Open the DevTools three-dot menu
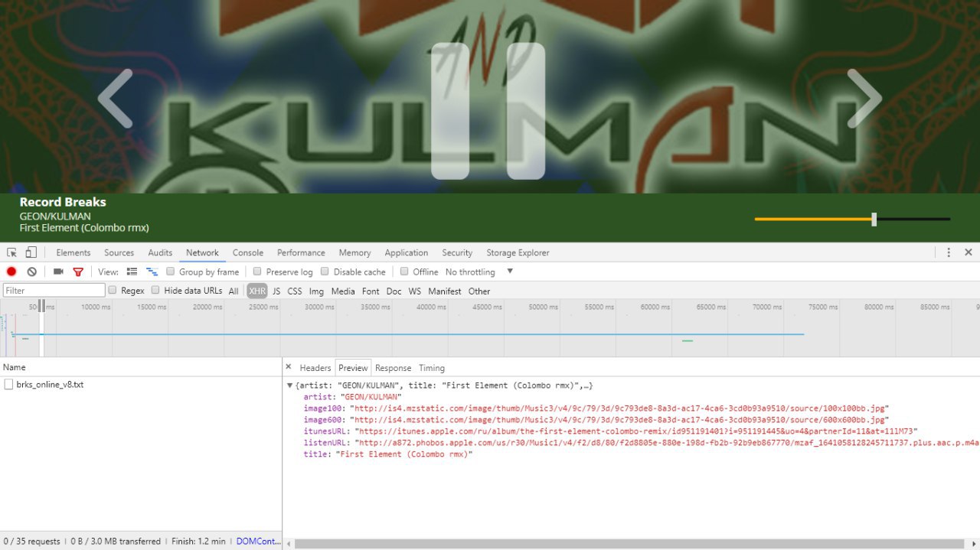Screen dimensions: 980x550 [x=949, y=252]
